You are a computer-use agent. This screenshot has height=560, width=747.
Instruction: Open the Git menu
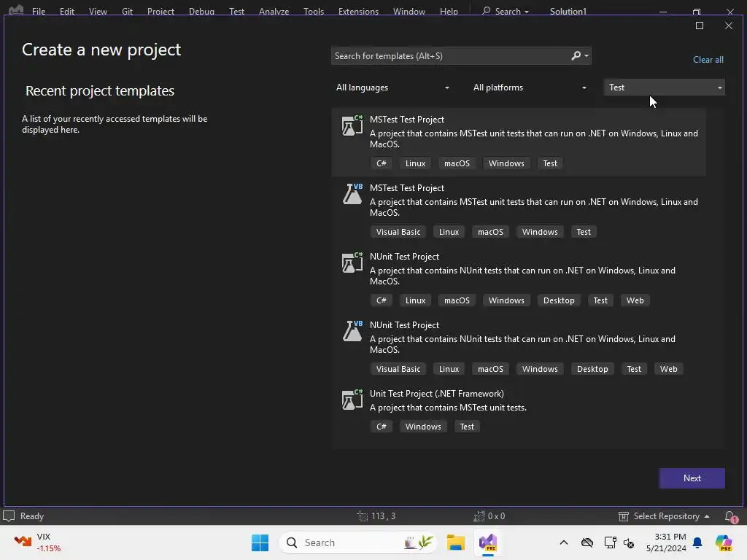click(127, 12)
